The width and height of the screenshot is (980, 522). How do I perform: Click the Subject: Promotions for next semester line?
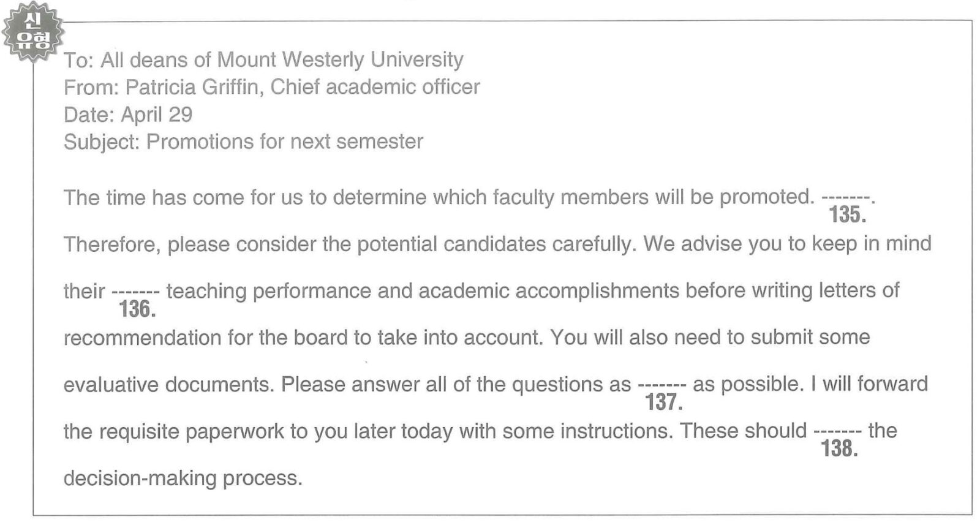click(243, 142)
